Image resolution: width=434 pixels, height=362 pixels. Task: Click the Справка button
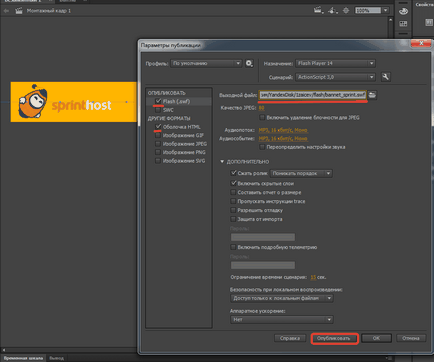290,338
